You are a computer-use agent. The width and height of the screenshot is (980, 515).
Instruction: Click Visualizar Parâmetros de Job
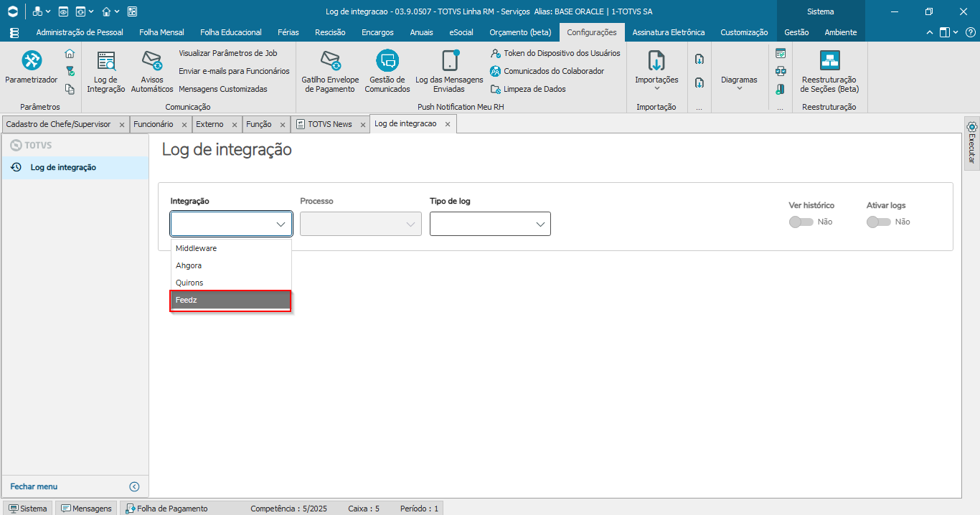click(x=228, y=53)
